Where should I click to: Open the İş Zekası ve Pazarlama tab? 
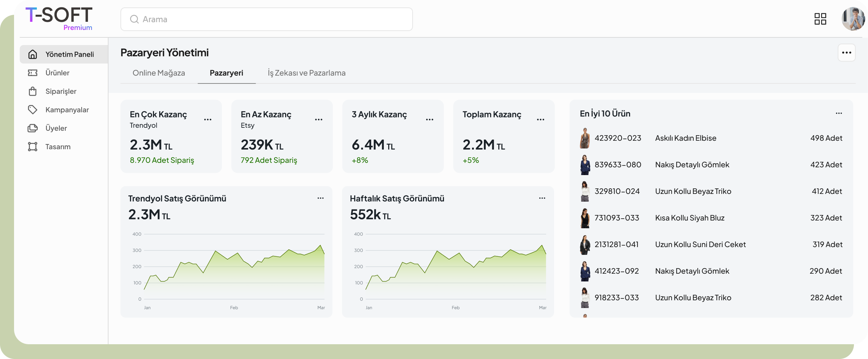click(x=307, y=73)
